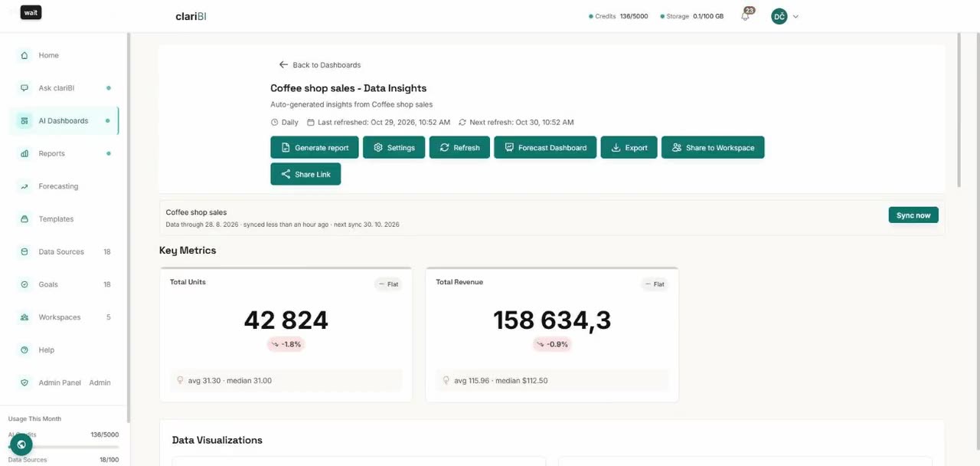Viewport: 980px width, 466px height.
Task: Click the Refresh button
Action: tap(459, 148)
